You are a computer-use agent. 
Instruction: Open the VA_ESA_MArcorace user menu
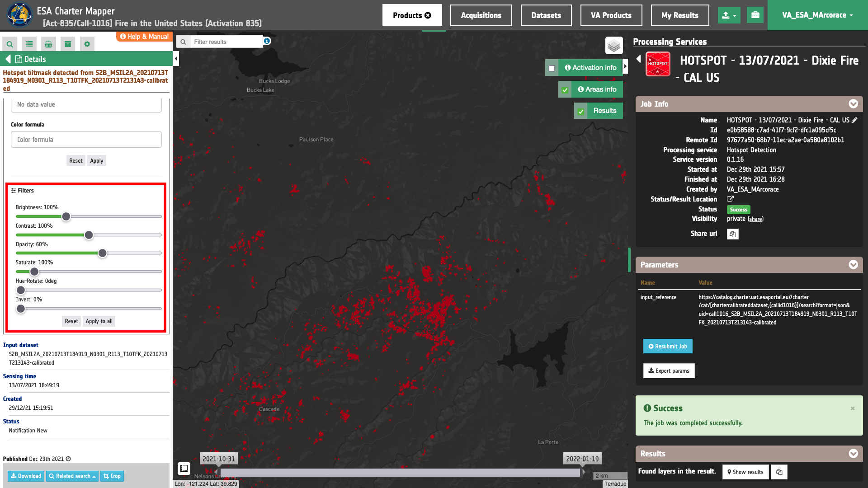click(x=818, y=15)
